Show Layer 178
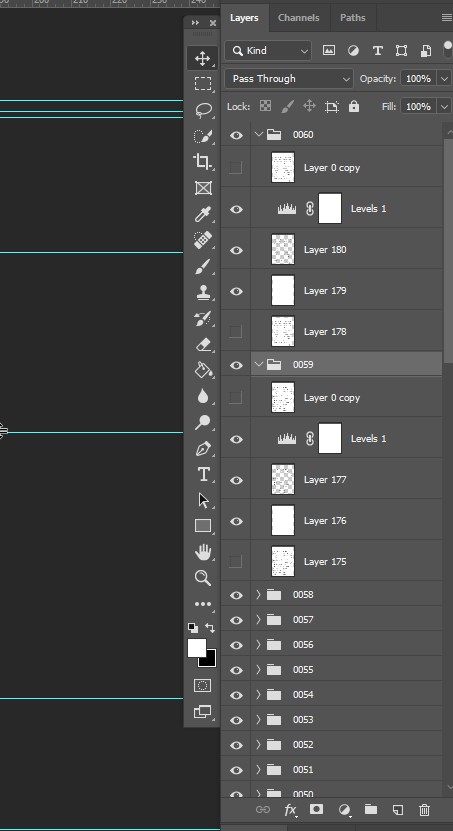Viewport: 453px width, 831px height. click(236, 332)
